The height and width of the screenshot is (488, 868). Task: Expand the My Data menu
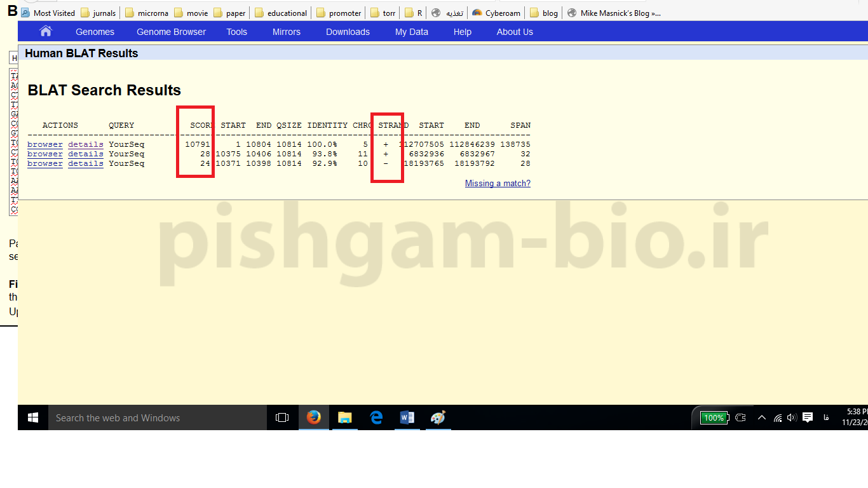point(411,32)
